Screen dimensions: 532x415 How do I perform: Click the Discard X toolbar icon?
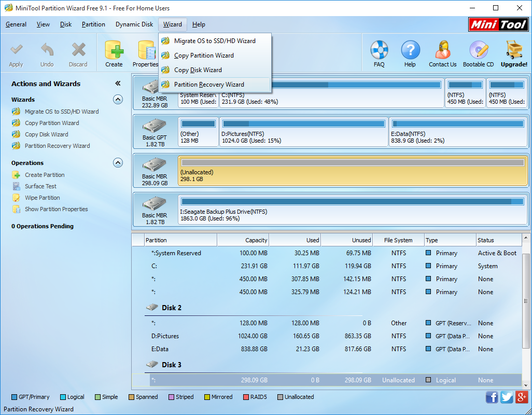pyautogui.click(x=78, y=50)
